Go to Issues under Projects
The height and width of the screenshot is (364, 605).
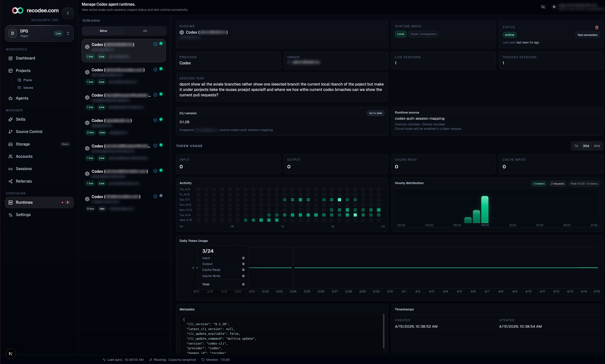tap(28, 88)
